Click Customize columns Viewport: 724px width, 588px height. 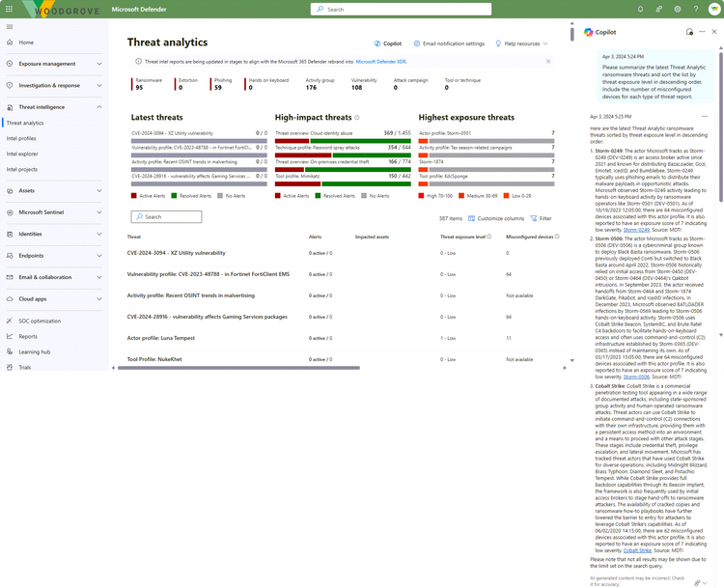496,218
